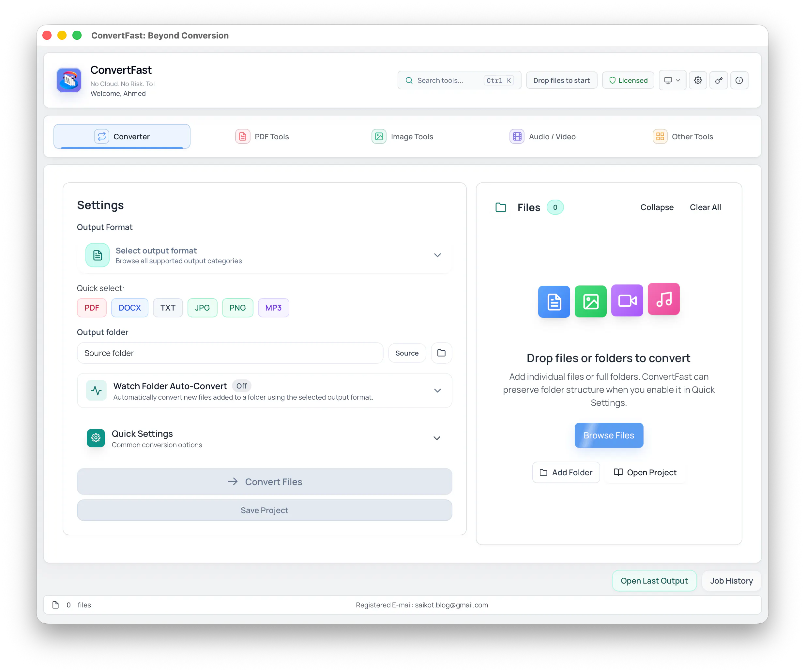Viewport: 805px width, 672px height.
Task: Click the Browse Files button
Action: [x=609, y=435]
